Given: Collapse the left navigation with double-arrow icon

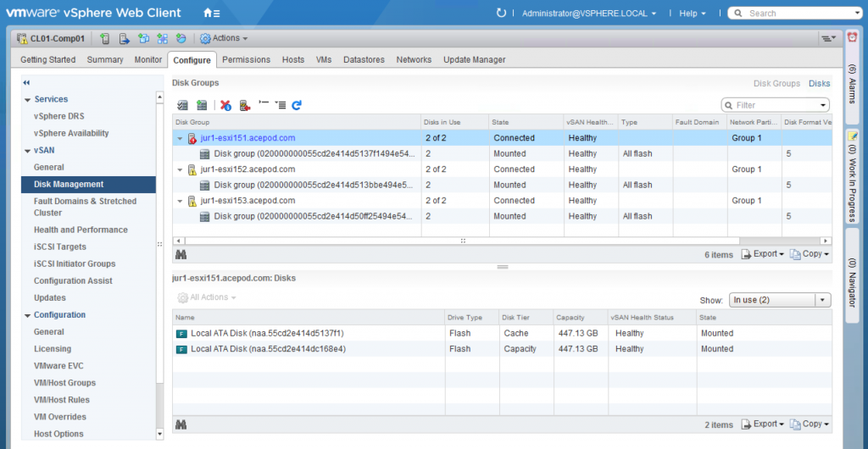Looking at the screenshot, I should click(26, 82).
